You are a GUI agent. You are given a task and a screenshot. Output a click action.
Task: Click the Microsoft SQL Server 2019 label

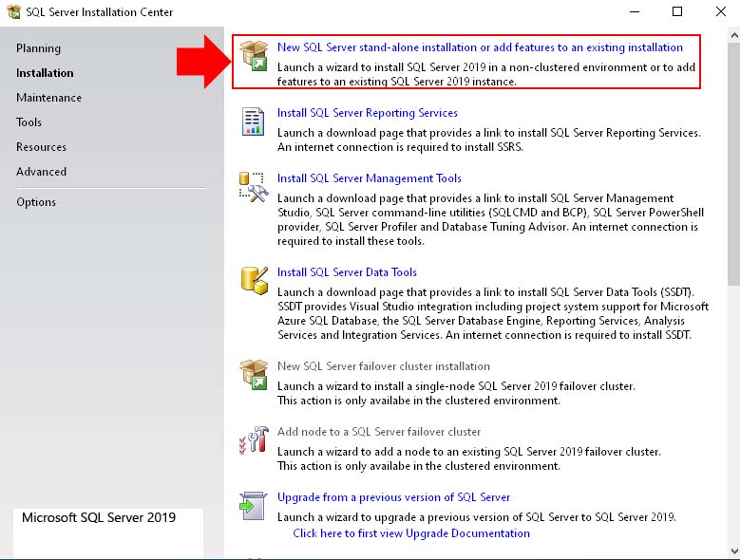pyautogui.click(x=99, y=517)
